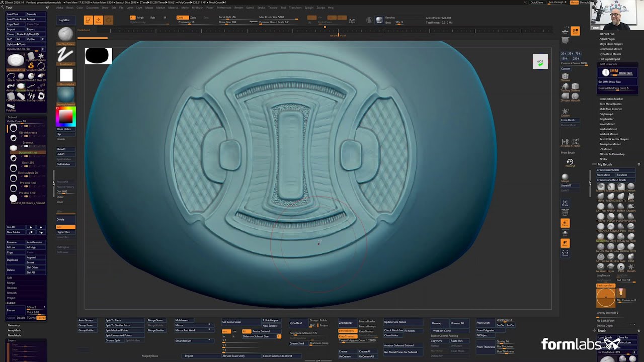Image resolution: width=644 pixels, height=362 pixels.
Task: Activate the Draw mode icon
Action: (x=98, y=20)
